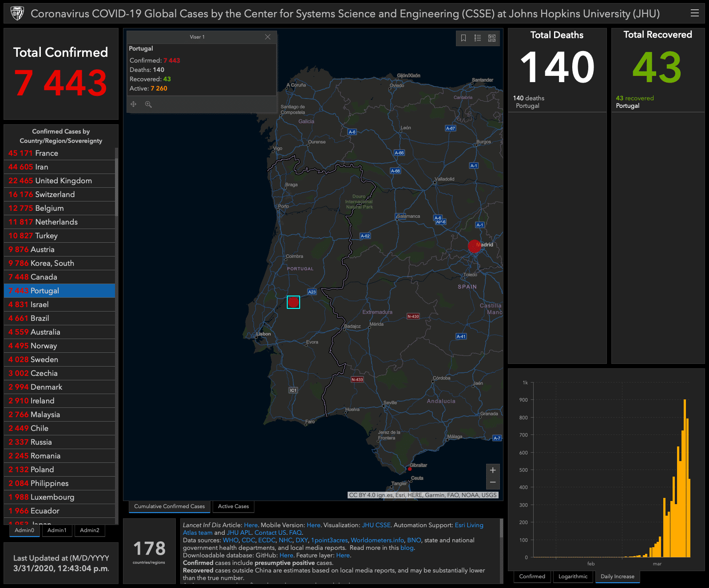Open the GitHub downloadable database Here link
The height and width of the screenshot is (588, 709).
click(286, 555)
